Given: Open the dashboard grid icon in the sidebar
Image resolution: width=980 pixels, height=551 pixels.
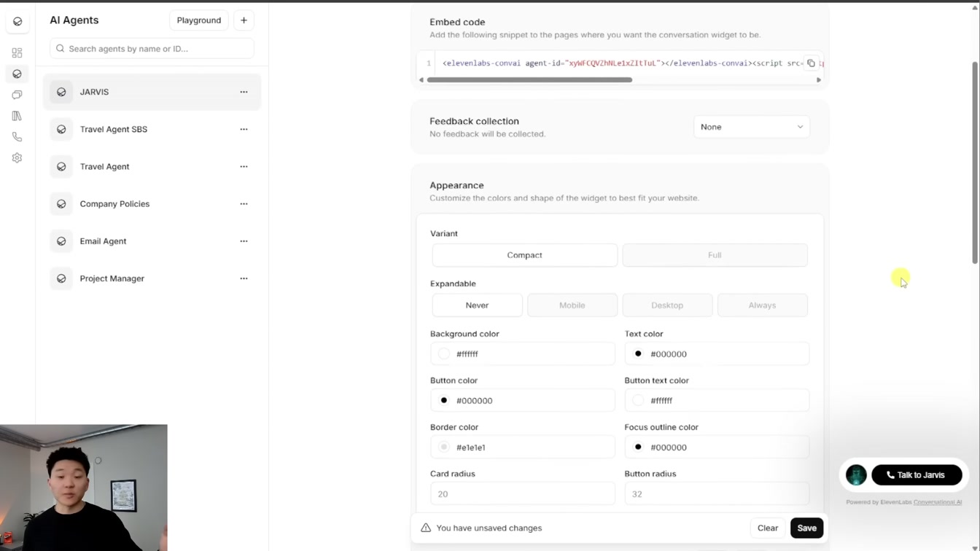Looking at the screenshot, I should 17,53.
